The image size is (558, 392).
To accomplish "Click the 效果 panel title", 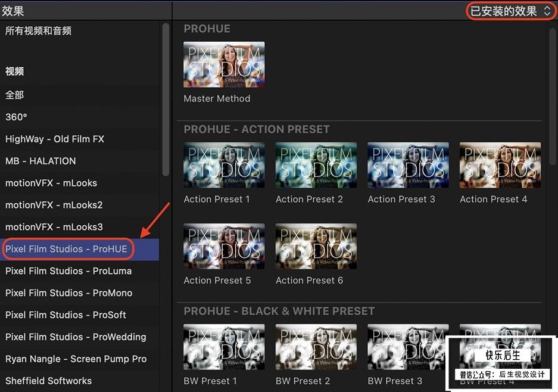I will [x=13, y=11].
